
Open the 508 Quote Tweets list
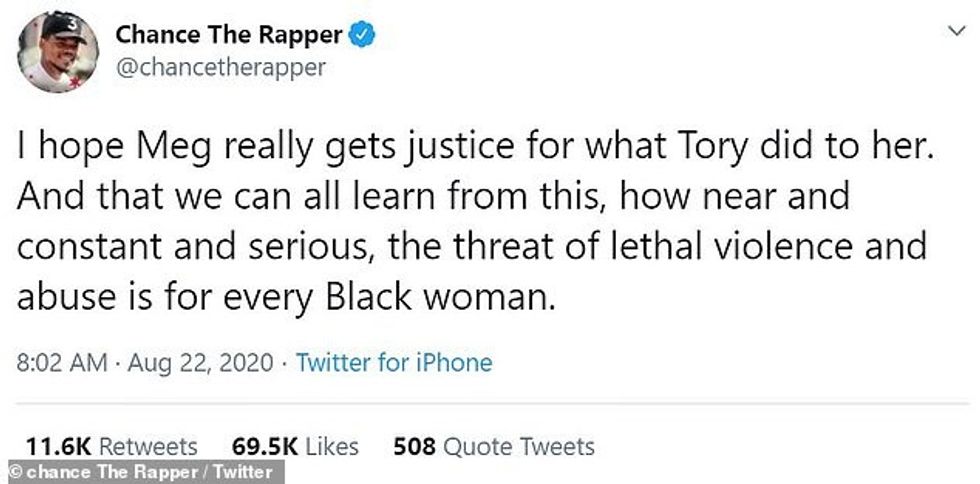point(494,446)
